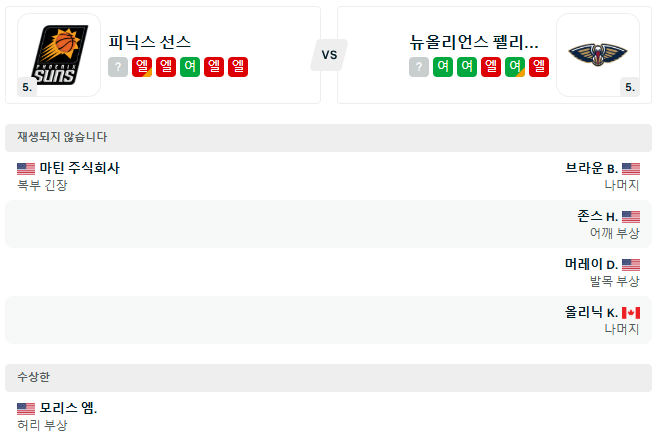Open player 존스 H.'s profile
Screen dimensions: 659x440
point(597,216)
